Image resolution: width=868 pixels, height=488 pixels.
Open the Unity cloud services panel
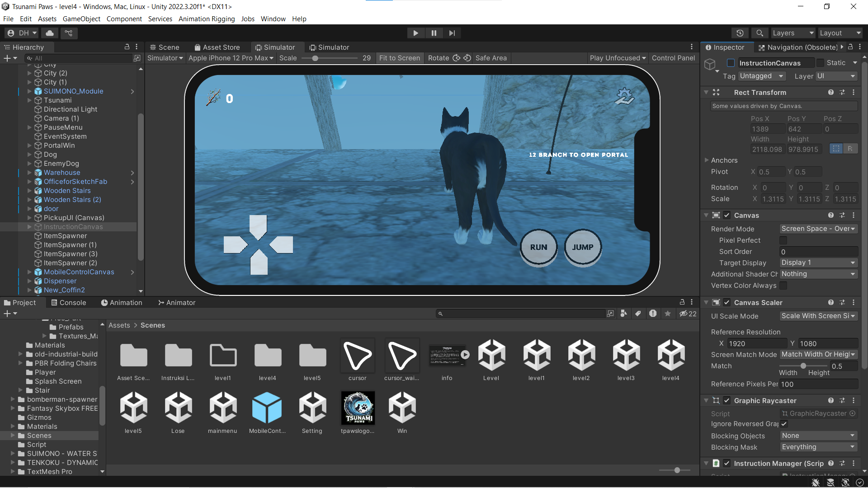coord(49,33)
